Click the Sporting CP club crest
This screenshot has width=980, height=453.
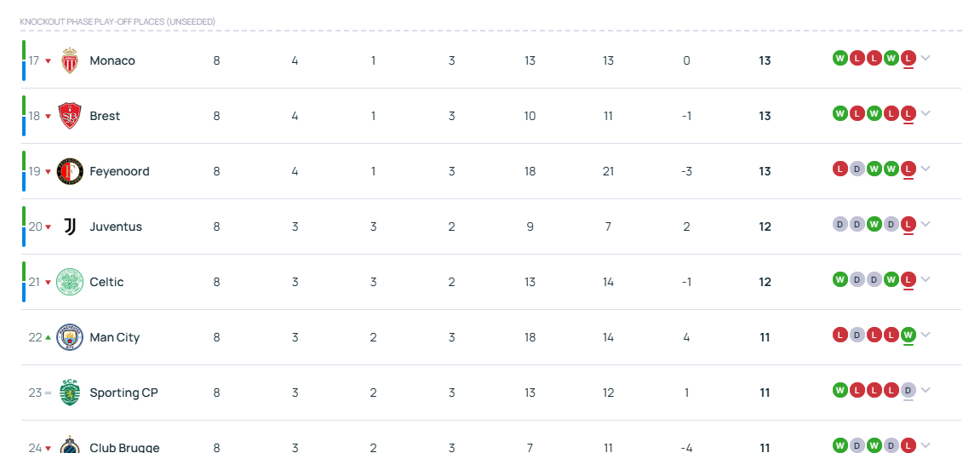(x=69, y=393)
